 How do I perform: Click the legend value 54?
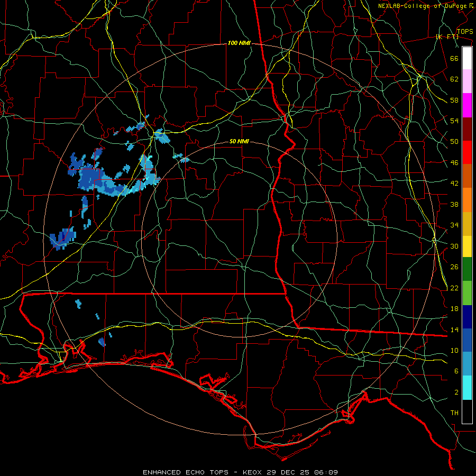[x=454, y=121]
